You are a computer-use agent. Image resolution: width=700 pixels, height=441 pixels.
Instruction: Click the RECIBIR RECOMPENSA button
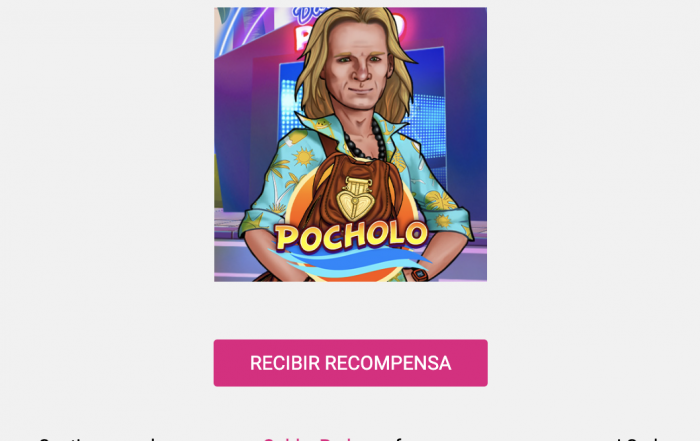pos(350,363)
